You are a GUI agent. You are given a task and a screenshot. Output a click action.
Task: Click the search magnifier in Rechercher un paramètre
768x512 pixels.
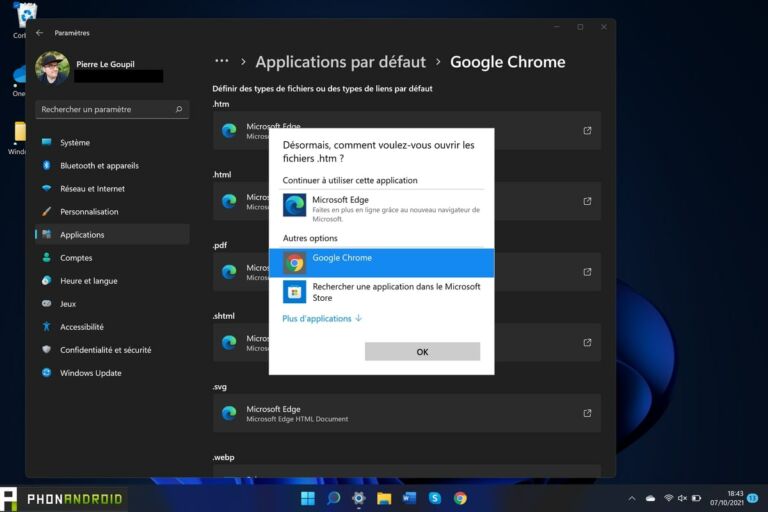179,109
